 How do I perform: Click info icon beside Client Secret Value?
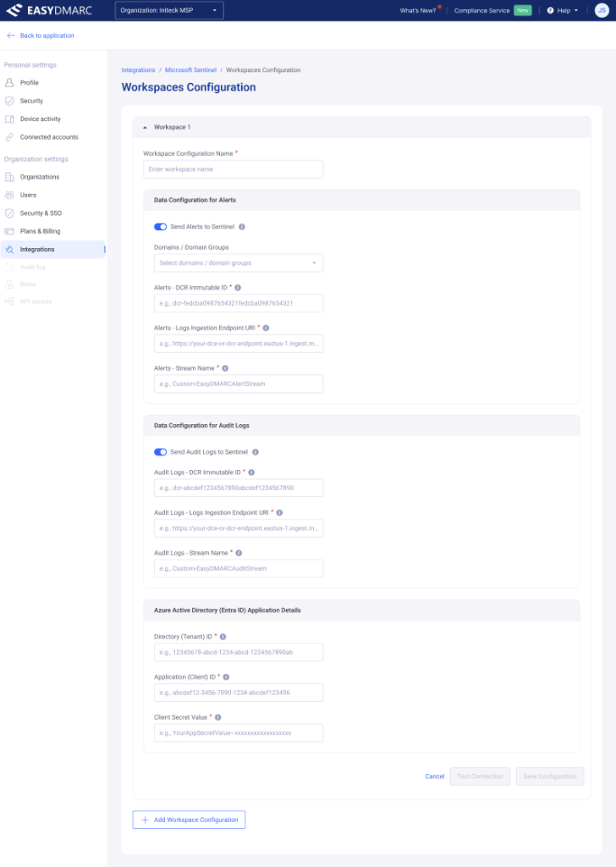[x=217, y=718]
